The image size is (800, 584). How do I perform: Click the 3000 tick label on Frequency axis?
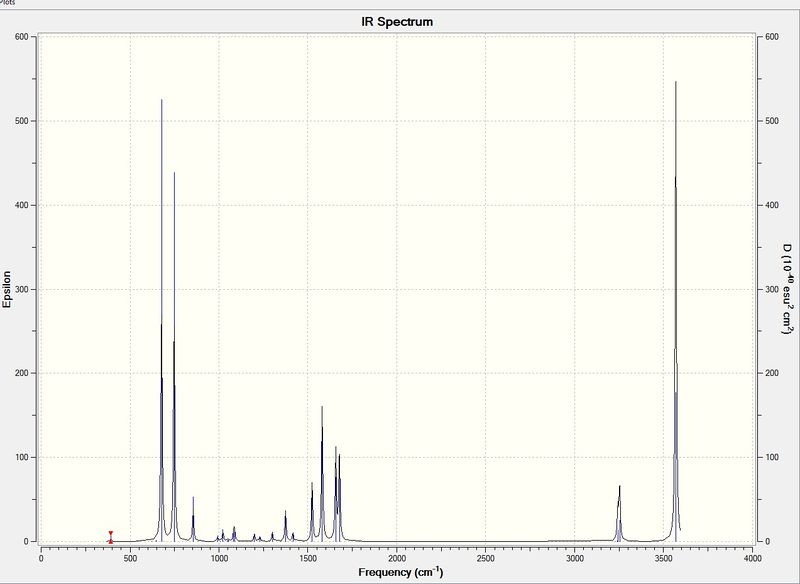pos(574,558)
